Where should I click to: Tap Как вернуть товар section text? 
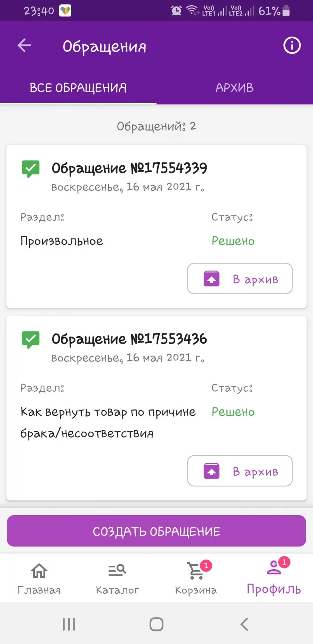(108, 423)
